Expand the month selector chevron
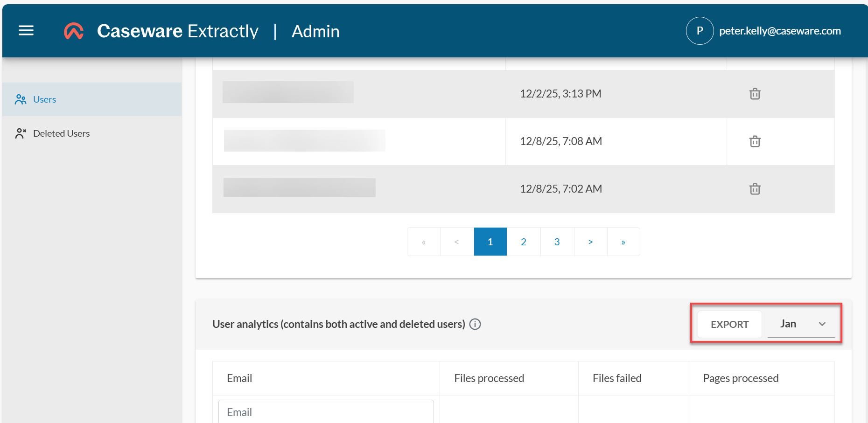The image size is (868, 423). pyautogui.click(x=822, y=324)
